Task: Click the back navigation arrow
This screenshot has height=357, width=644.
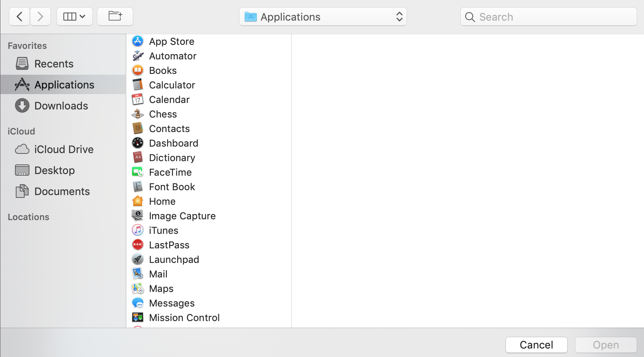Action: click(x=19, y=17)
